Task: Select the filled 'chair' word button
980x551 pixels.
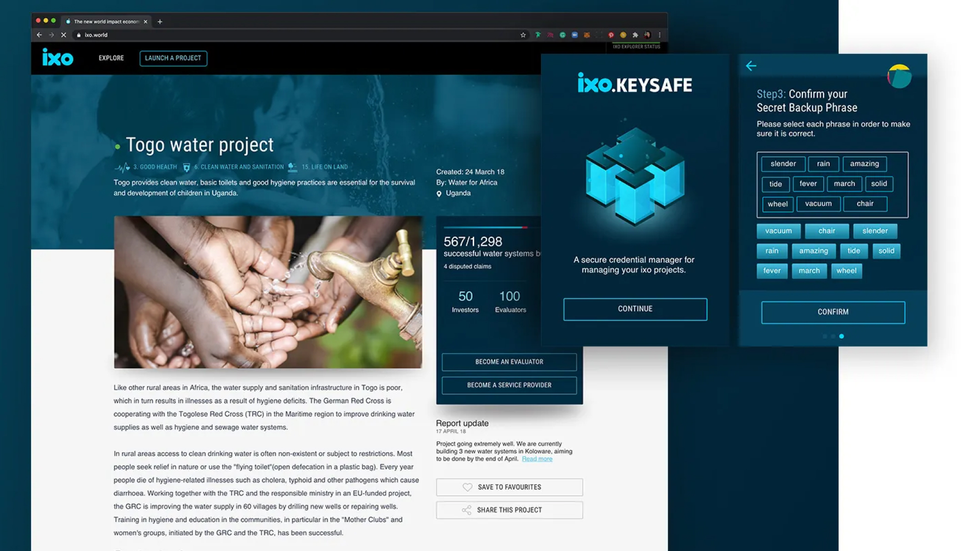Action: click(827, 231)
